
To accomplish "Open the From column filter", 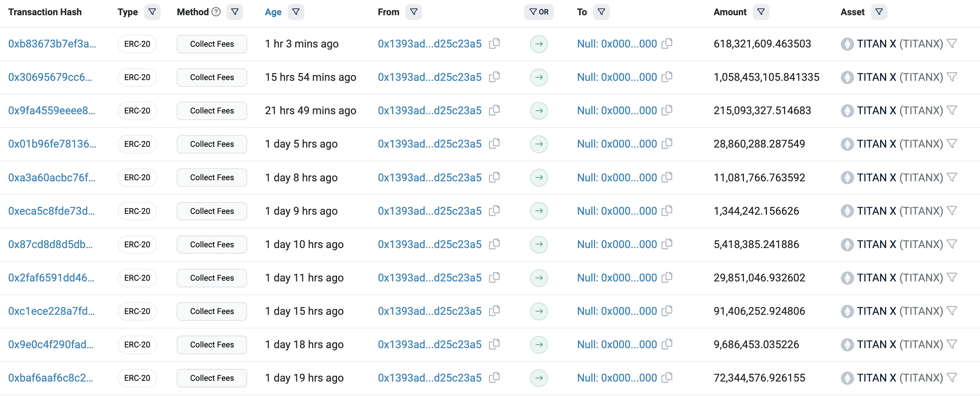I will 414,12.
